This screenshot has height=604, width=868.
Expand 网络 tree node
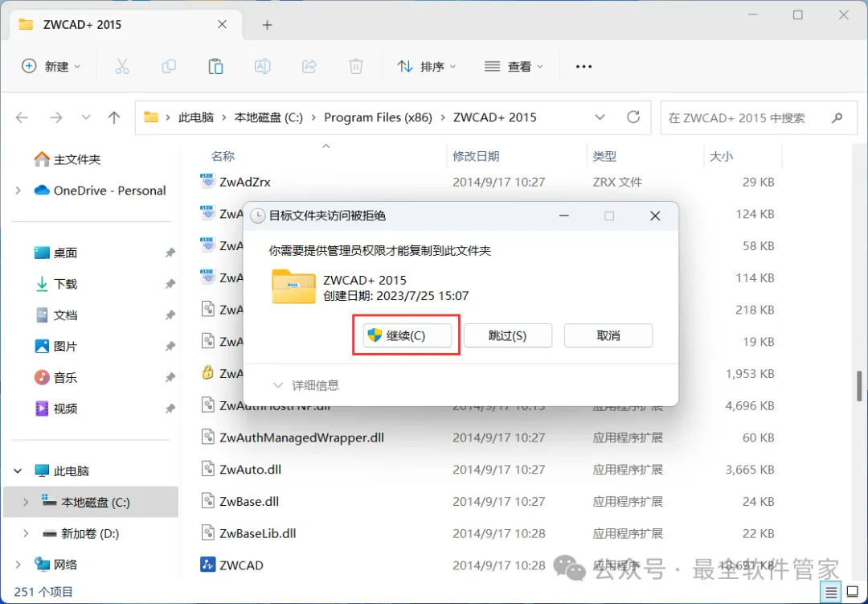pyautogui.click(x=18, y=565)
